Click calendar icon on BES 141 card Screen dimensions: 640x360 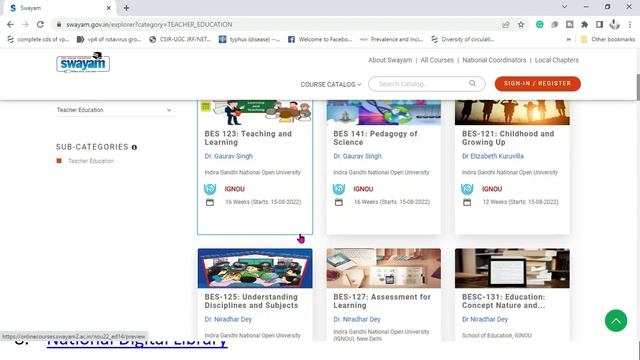tap(339, 202)
